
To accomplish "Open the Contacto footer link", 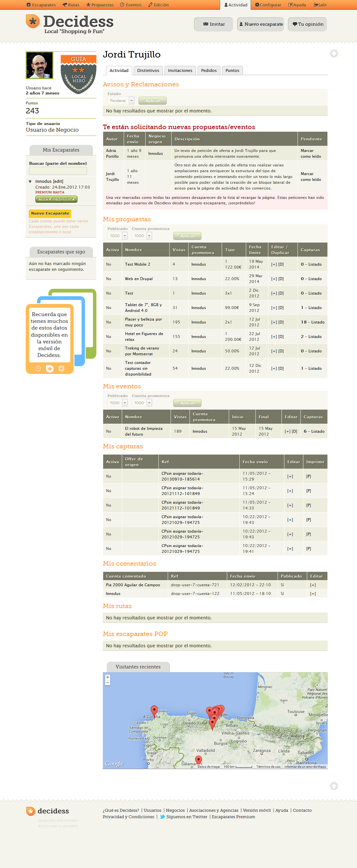I will 302,810.
